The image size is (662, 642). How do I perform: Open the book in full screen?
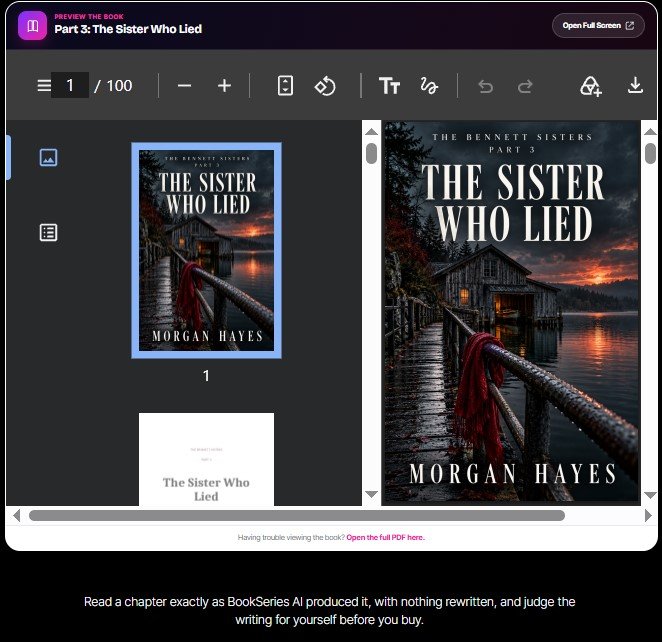tap(598, 25)
